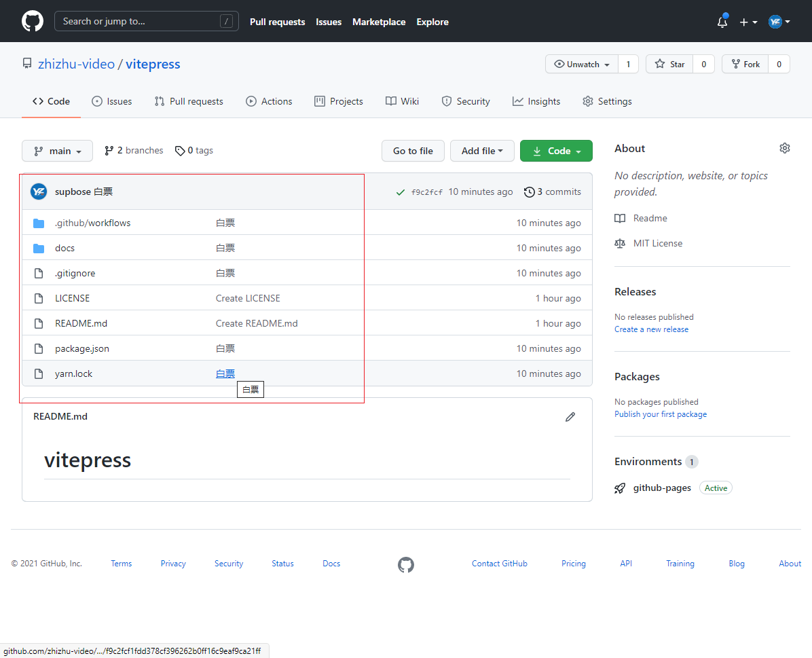Open the plus create-new menu

click(x=748, y=22)
